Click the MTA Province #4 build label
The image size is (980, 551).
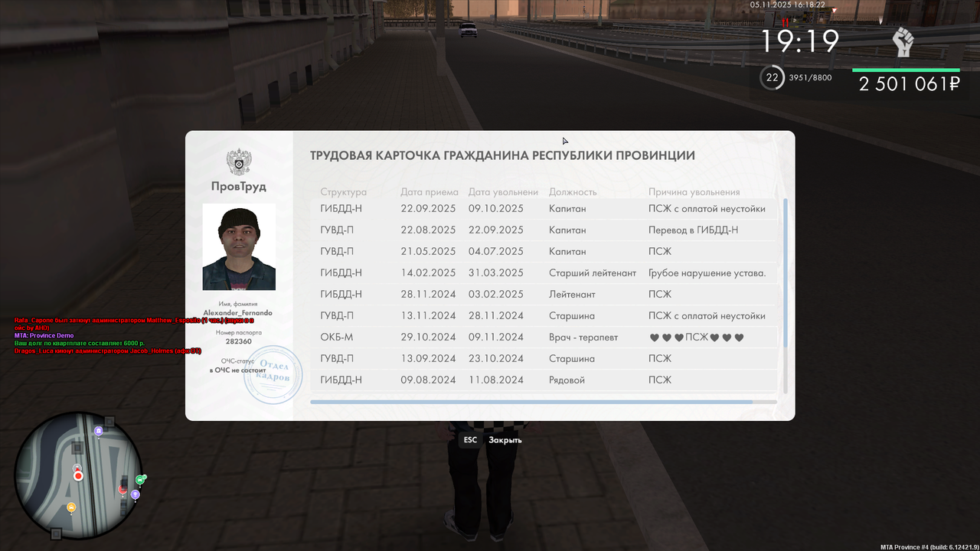point(929,547)
